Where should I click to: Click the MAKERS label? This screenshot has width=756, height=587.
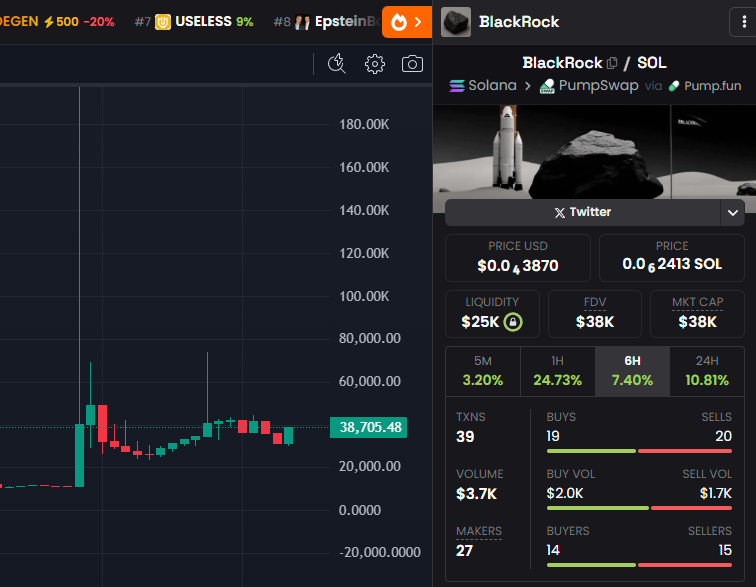tap(479, 531)
